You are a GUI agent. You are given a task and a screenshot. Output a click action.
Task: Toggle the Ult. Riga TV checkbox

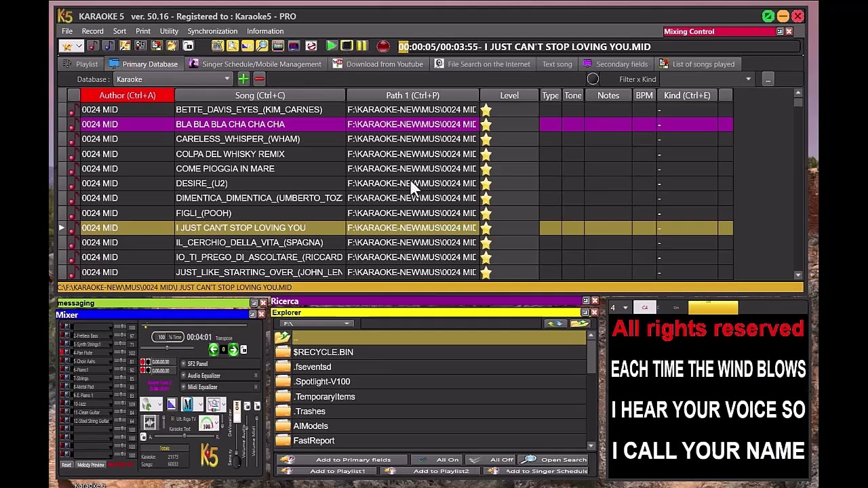pos(172,419)
